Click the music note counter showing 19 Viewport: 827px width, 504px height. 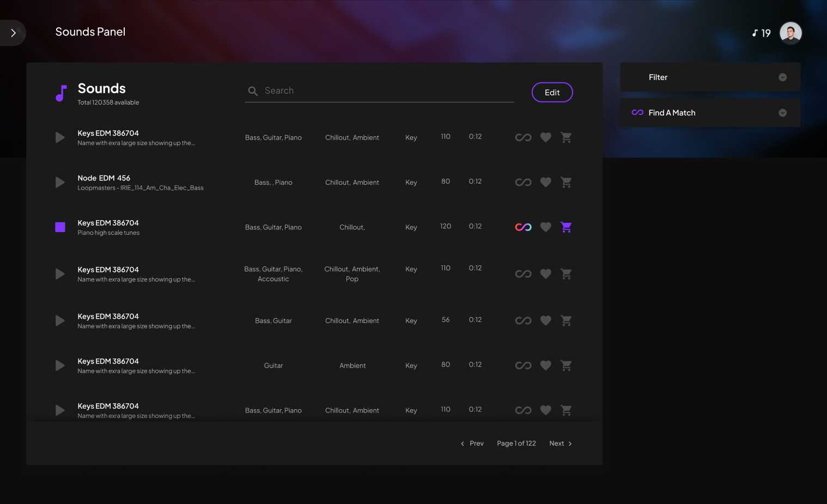761,33
